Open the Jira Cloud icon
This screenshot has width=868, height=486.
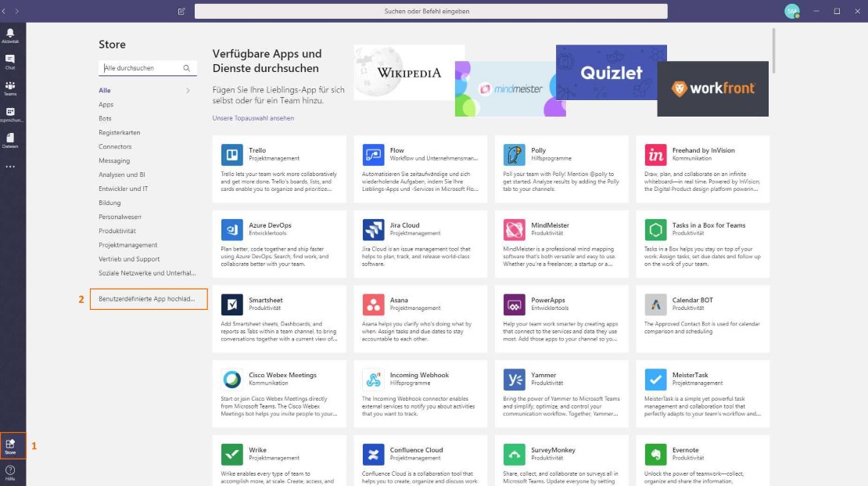tap(373, 229)
